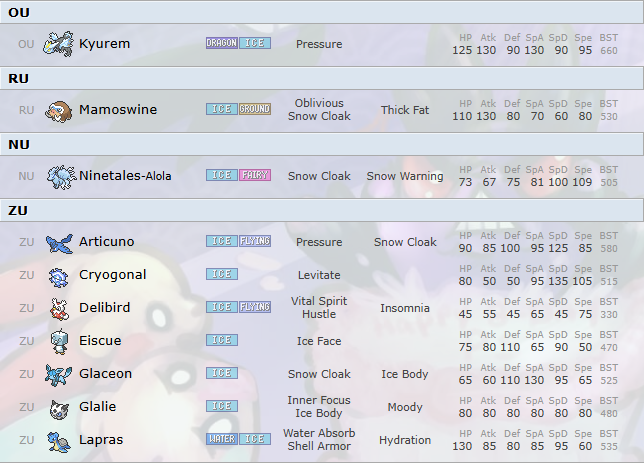Click Delibird's Hustle ability
Viewport: 644px width, 463px height.
point(319,314)
